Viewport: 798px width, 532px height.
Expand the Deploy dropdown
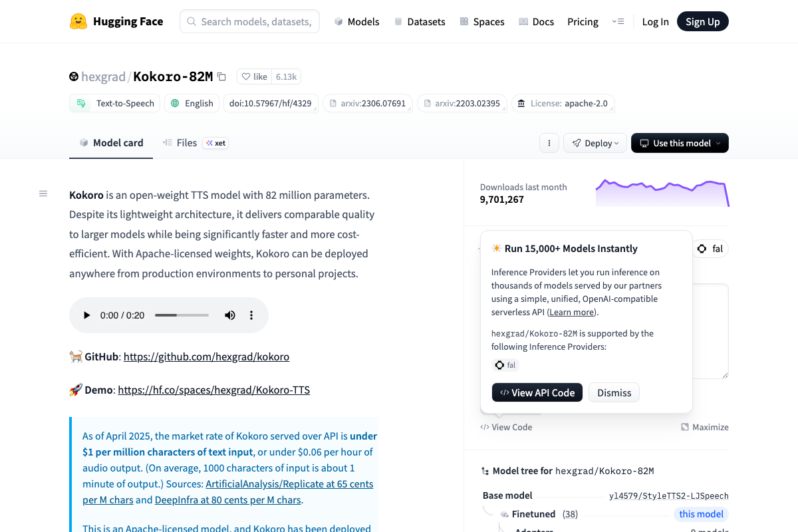595,143
